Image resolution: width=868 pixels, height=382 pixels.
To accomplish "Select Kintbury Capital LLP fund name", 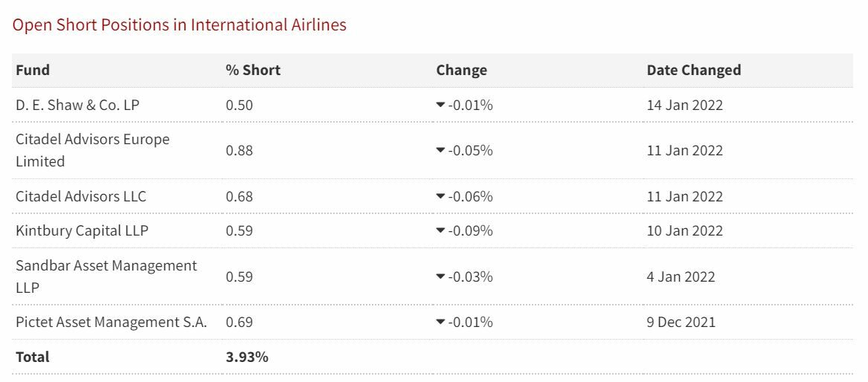I will pos(82,230).
